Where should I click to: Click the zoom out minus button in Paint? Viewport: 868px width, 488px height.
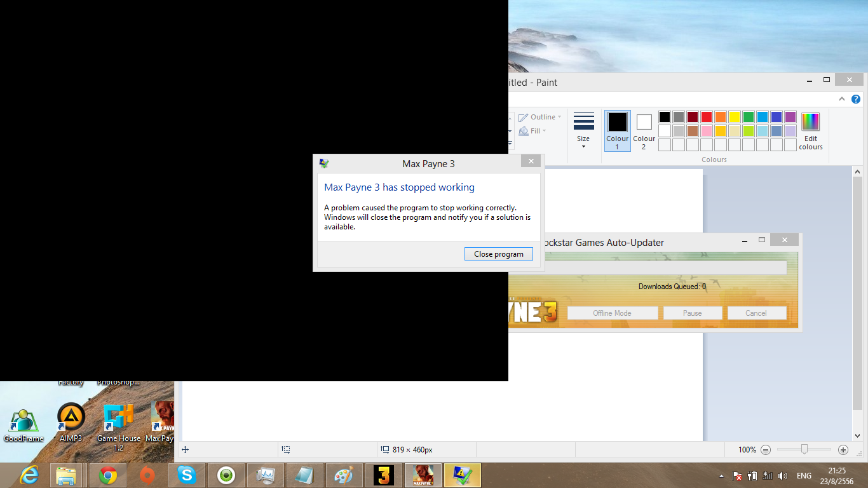[766, 450]
